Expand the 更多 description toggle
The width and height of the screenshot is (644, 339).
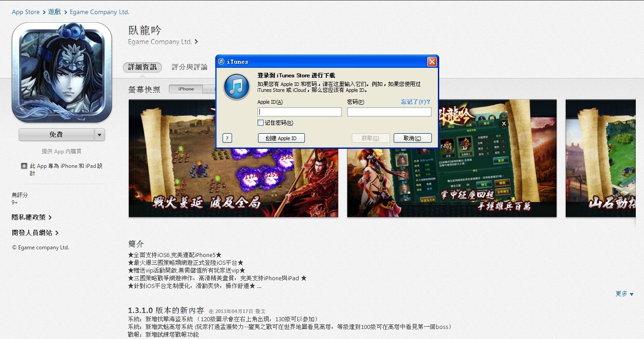click(x=624, y=294)
